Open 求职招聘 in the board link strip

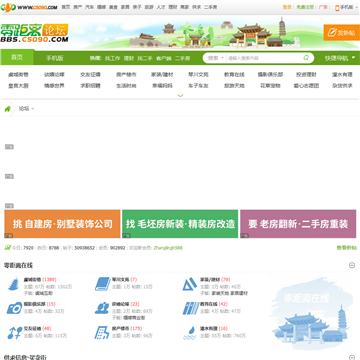pyautogui.click(x=90, y=86)
